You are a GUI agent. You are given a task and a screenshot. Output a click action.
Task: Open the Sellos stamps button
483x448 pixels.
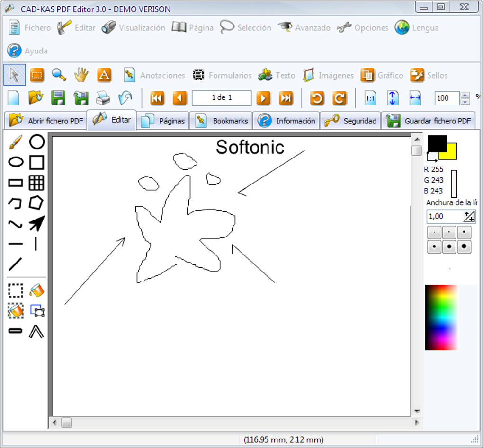click(x=429, y=75)
